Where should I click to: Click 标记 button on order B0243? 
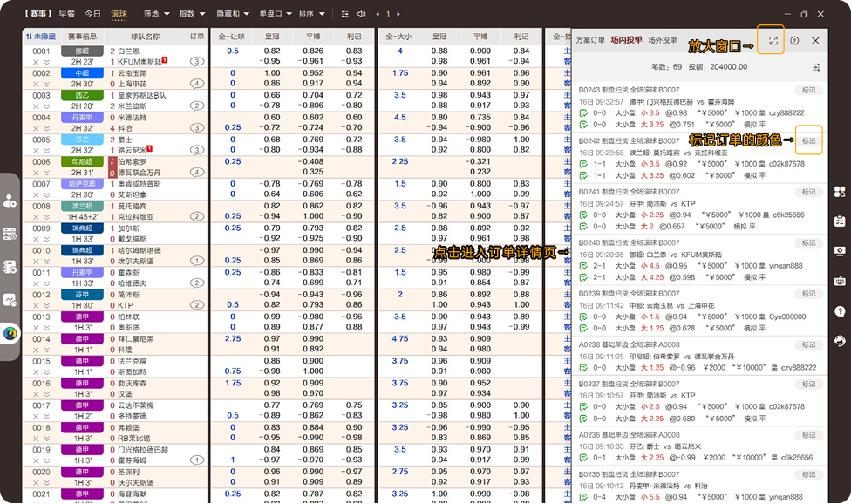pyautogui.click(x=808, y=90)
